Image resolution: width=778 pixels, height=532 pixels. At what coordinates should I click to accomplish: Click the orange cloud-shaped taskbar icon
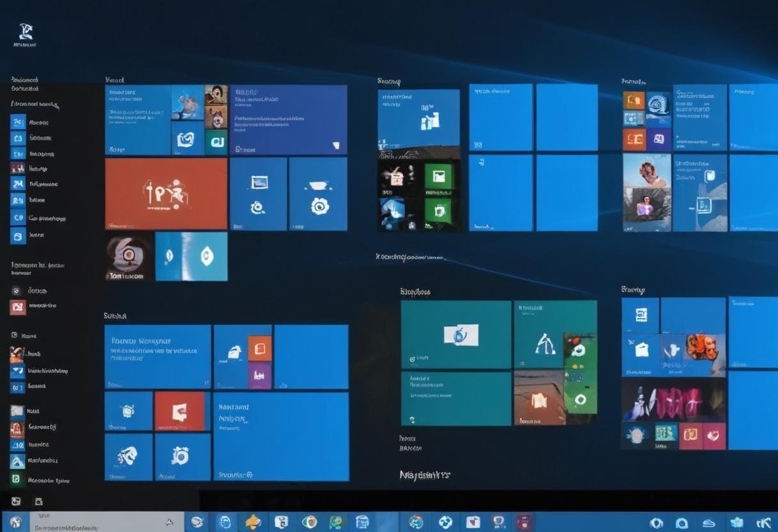[253, 522]
